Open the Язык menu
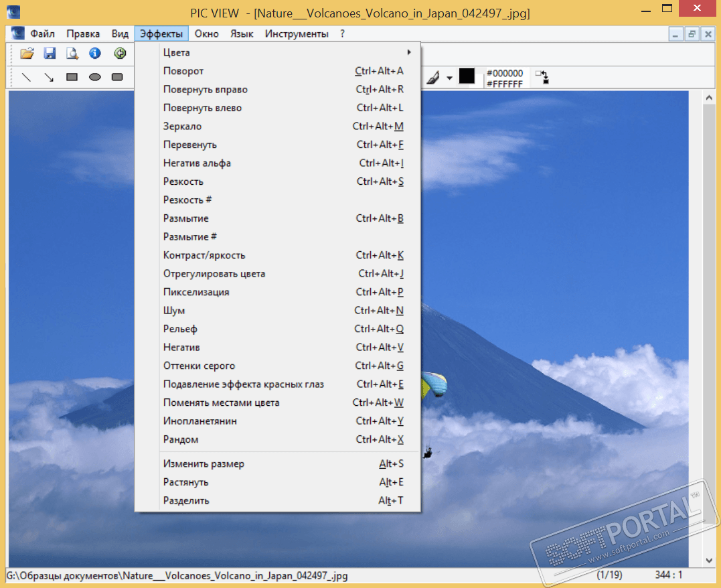This screenshot has width=721, height=588. (242, 33)
